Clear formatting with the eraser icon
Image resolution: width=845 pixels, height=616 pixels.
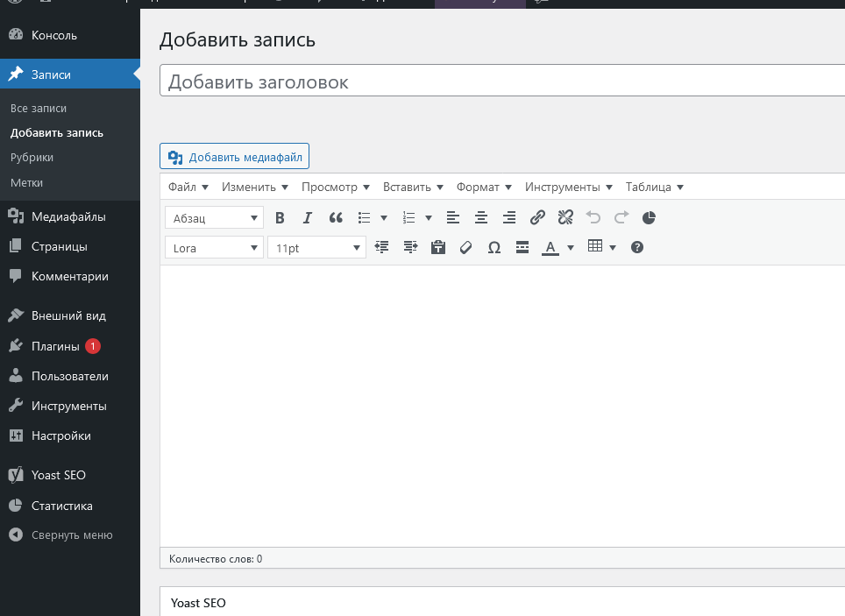tap(466, 248)
